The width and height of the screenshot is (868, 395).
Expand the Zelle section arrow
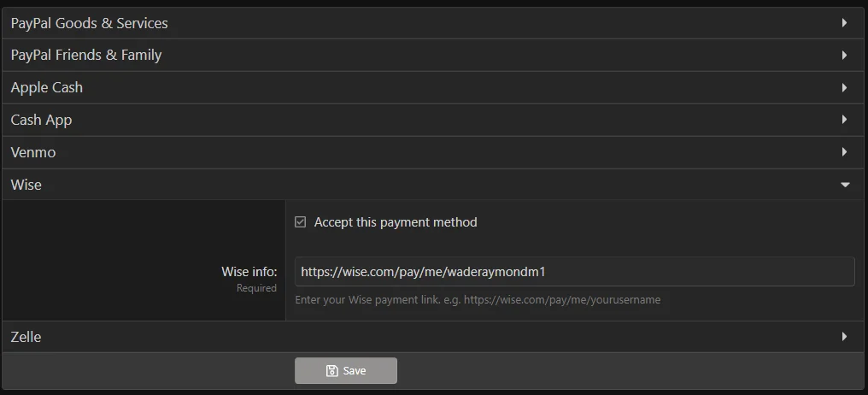click(x=845, y=336)
